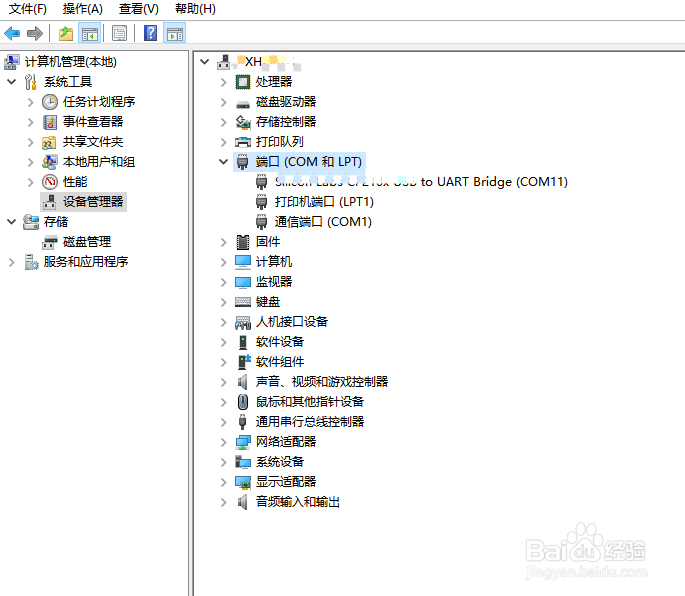This screenshot has width=685, height=596.
Task: Click the 本地用户和组 icon
Action: 49,162
